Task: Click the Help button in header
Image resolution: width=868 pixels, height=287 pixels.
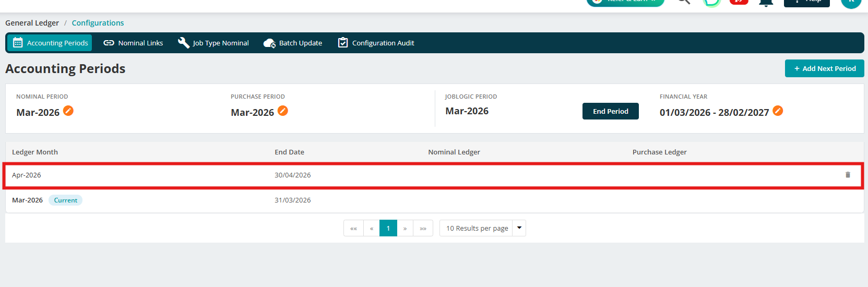Action: coord(807,2)
